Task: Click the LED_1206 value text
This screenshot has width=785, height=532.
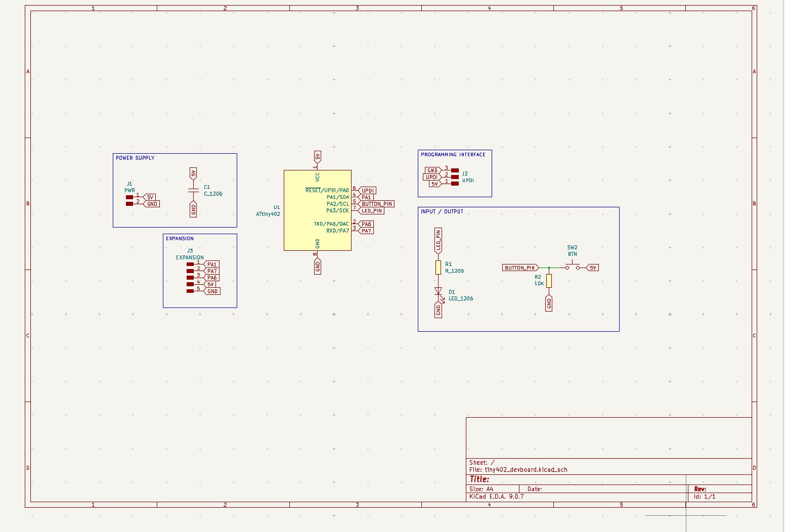Action: point(461,298)
